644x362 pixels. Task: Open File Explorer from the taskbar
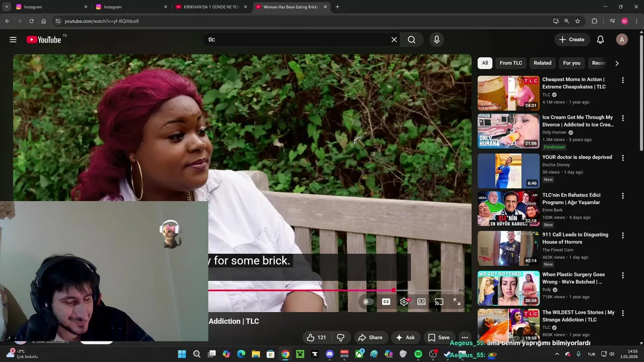point(256,354)
